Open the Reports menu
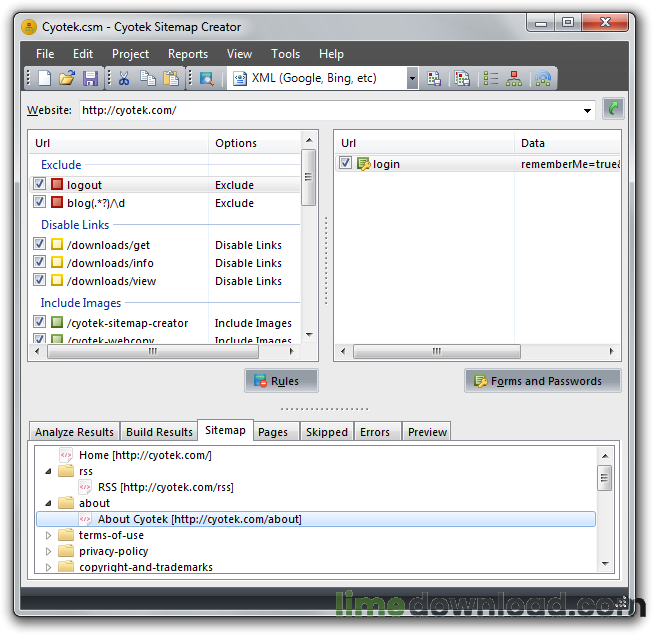The width and height of the screenshot is (653, 636). [x=188, y=54]
